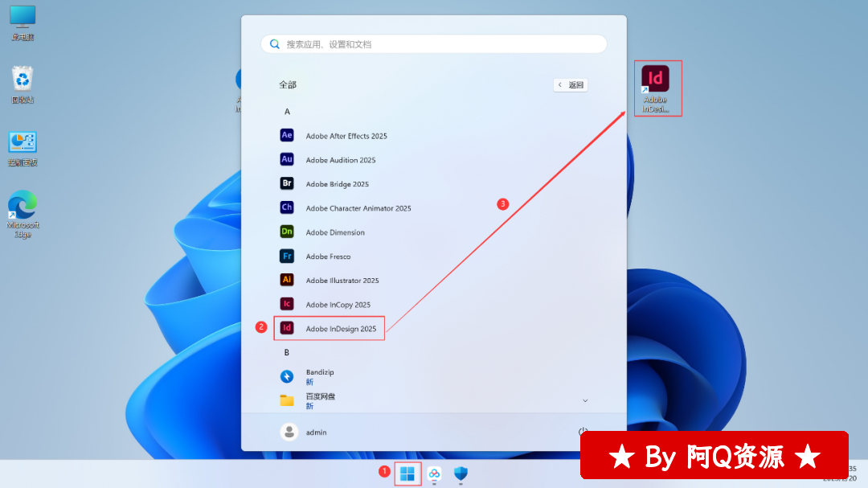The image size is (868, 488).
Task: Click the B letter header in the app list
Action: coord(287,352)
